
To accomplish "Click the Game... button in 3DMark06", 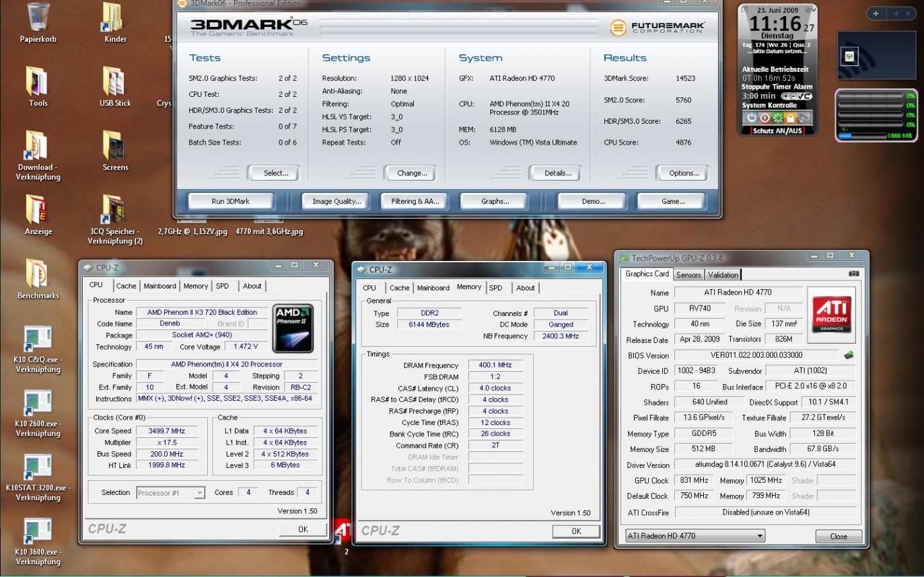I will coord(672,201).
